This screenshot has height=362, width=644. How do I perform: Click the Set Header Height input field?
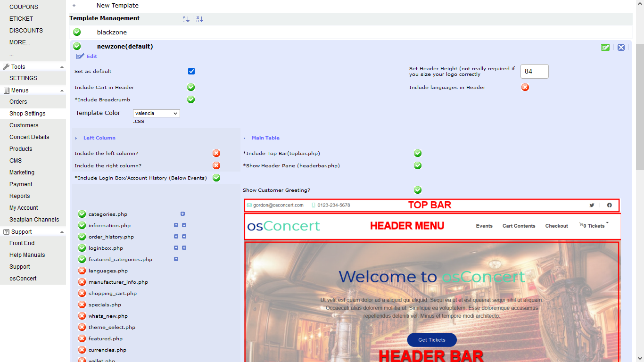[x=534, y=71]
